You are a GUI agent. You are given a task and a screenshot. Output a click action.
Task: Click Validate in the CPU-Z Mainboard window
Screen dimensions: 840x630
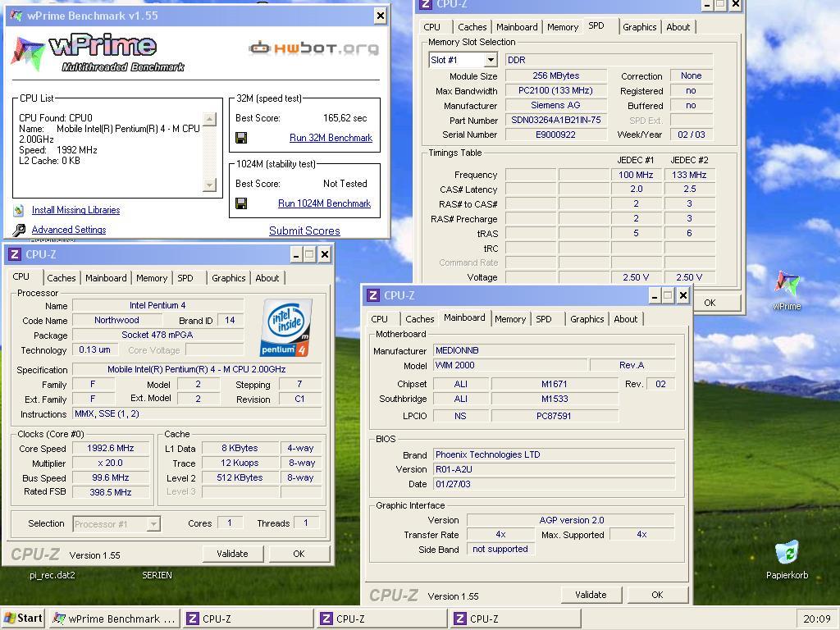591,595
